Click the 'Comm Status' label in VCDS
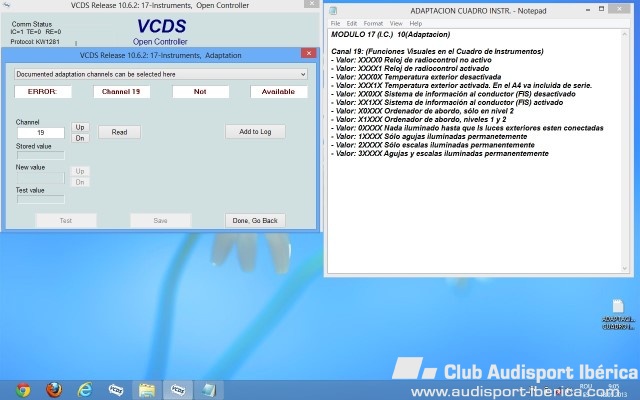 point(32,24)
